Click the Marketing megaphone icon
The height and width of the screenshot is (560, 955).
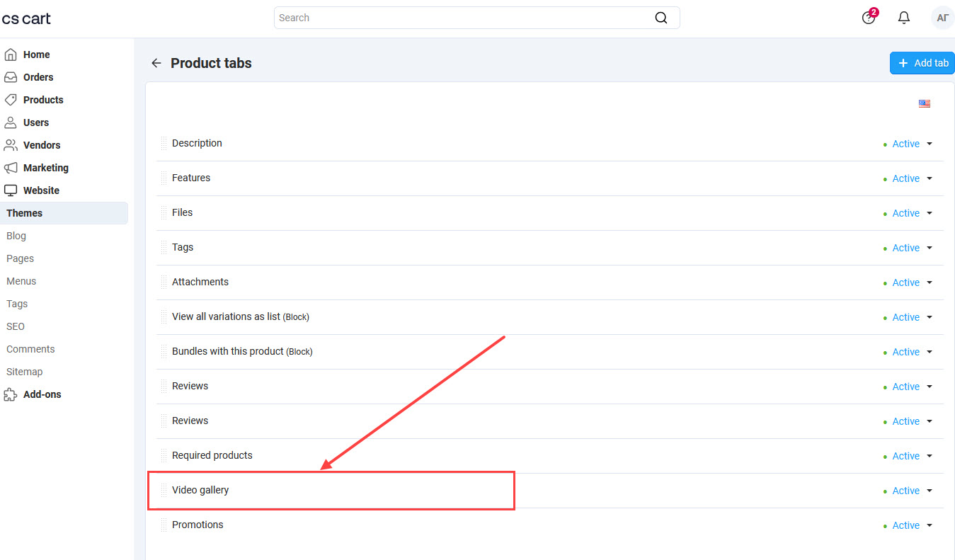click(x=11, y=167)
